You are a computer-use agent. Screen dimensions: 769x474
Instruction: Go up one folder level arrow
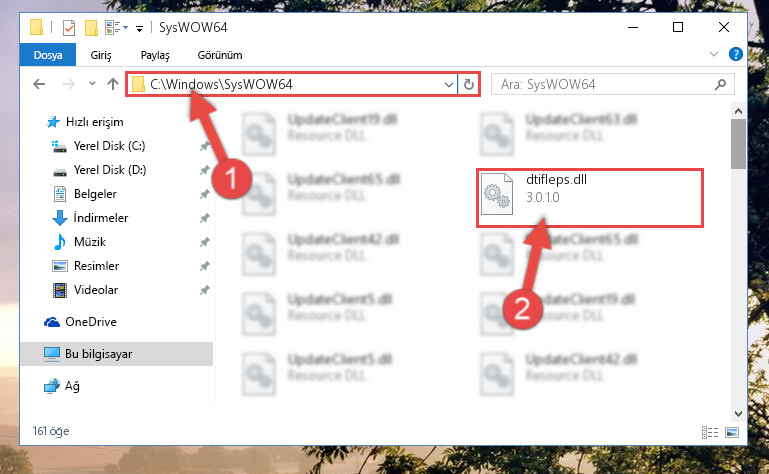(113, 84)
